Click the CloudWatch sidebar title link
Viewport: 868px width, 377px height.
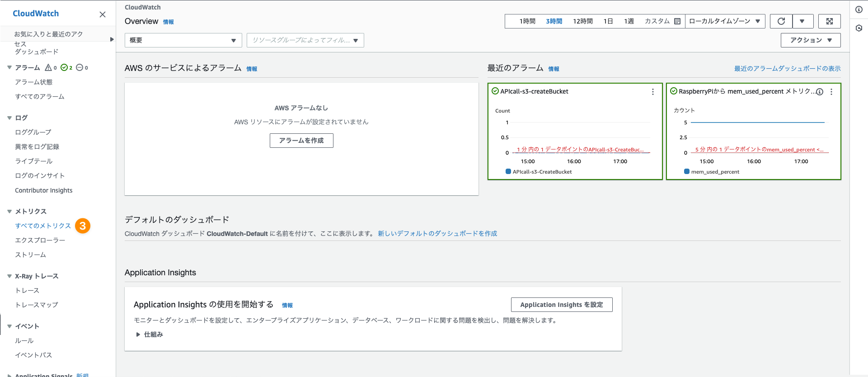coord(36,14)
